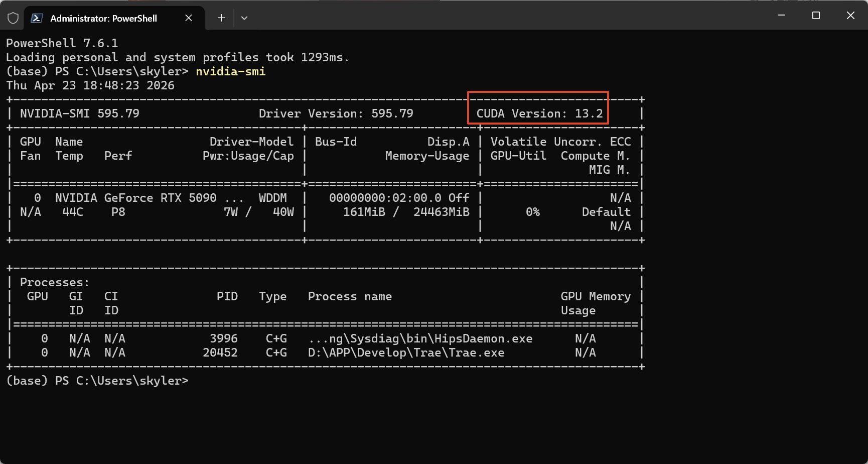
Task: Click the PowerShell 7.6.1 version line
Action: pyautogui.click(x=62, y=43)
